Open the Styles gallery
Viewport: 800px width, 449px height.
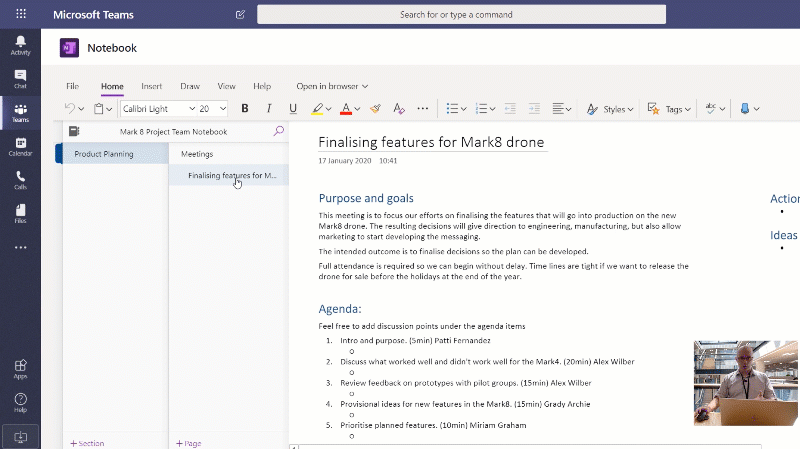(610, 109)
